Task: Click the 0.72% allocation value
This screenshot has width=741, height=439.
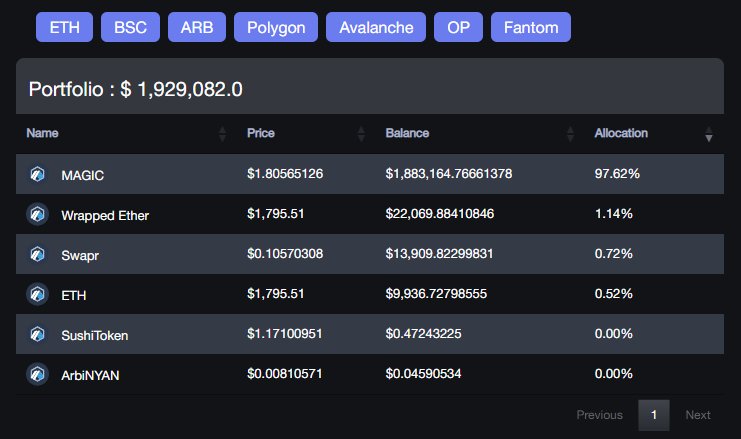Action: (x=613, y=254)
